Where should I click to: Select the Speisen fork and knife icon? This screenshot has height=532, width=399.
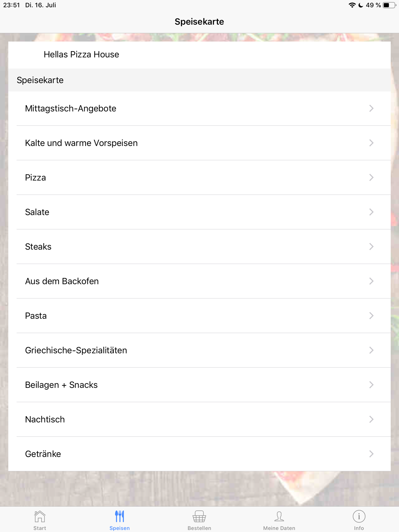pos(120,516)
